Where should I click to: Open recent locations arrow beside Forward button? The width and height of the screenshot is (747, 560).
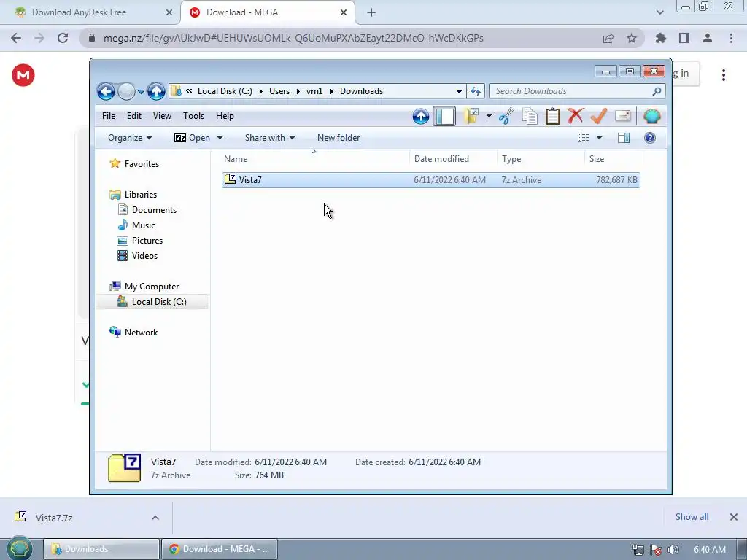click(141, 91)
